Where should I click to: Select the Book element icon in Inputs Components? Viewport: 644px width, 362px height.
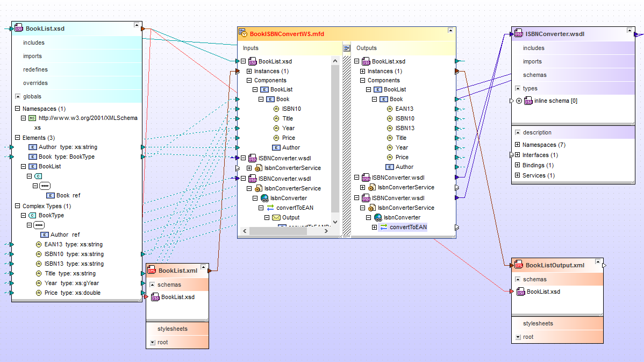click(x=271, y=99)
